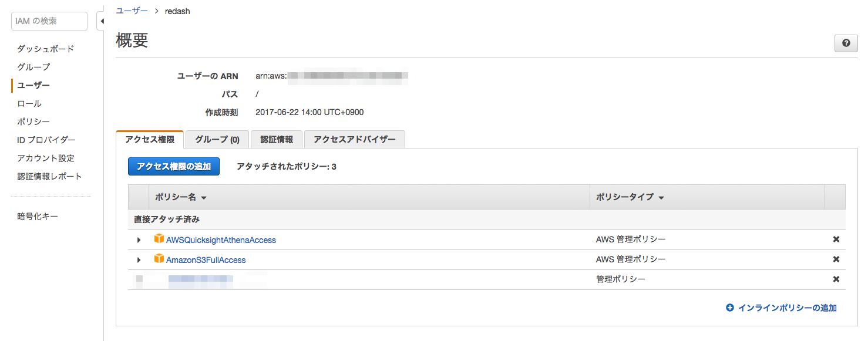
Task: Open the AmazonS3FullAccess policy link
Action: (206, 259)
